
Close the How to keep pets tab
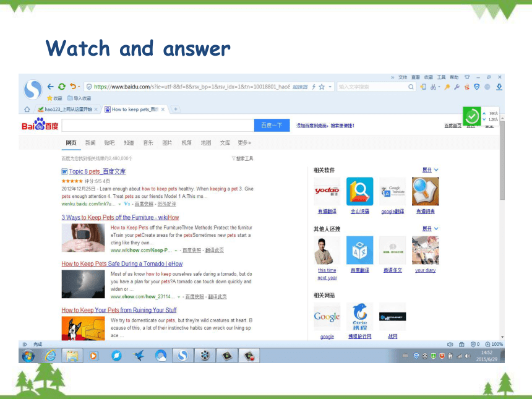coord(163,109)
